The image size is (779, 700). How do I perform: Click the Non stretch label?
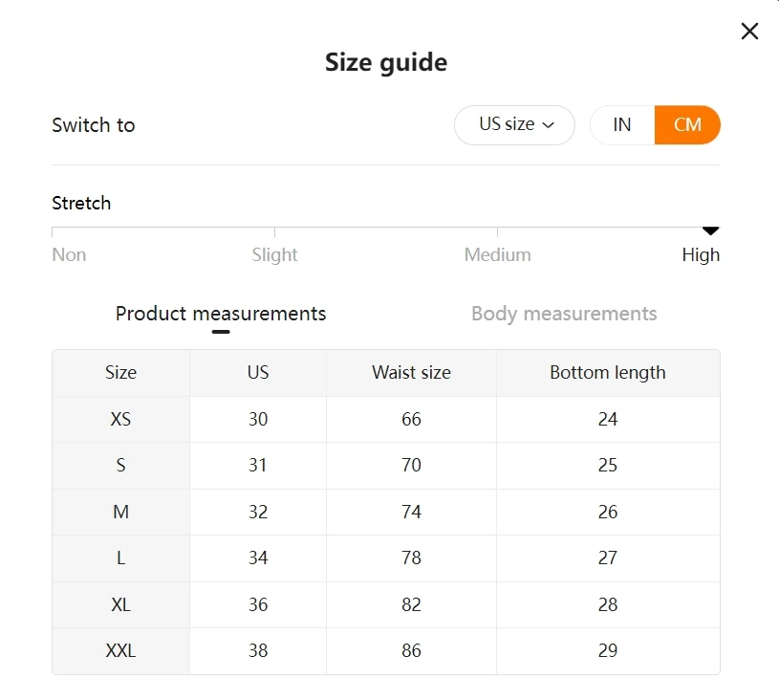[69, 254]
